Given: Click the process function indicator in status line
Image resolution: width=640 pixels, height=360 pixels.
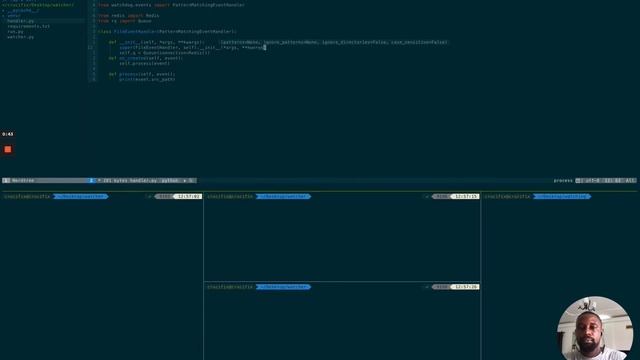Looking at the screenshot, I should tap(563, 180).
